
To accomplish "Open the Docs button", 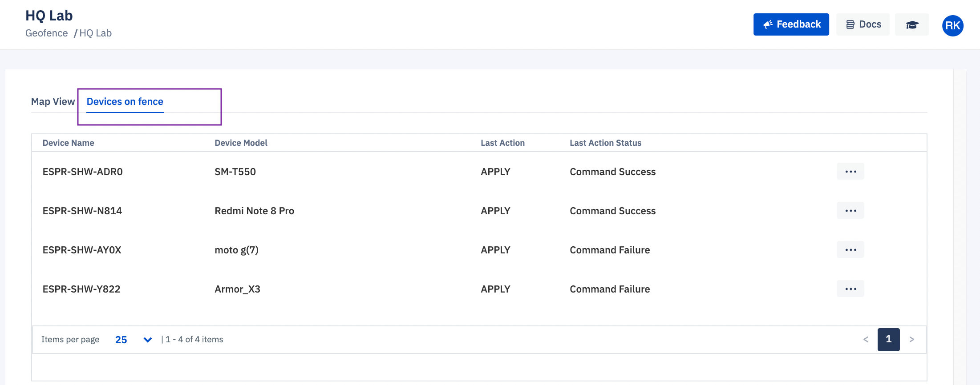I will pos(863,24).
